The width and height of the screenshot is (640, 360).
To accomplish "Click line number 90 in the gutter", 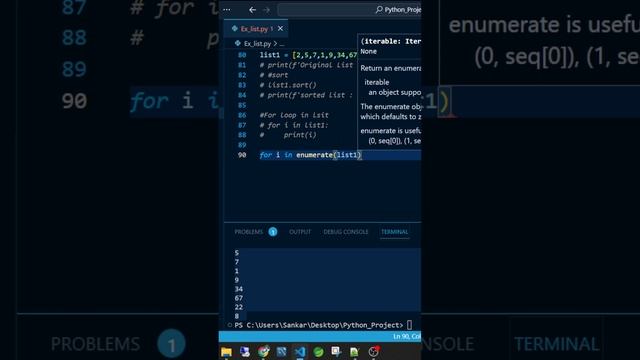I will click(242, 155).
